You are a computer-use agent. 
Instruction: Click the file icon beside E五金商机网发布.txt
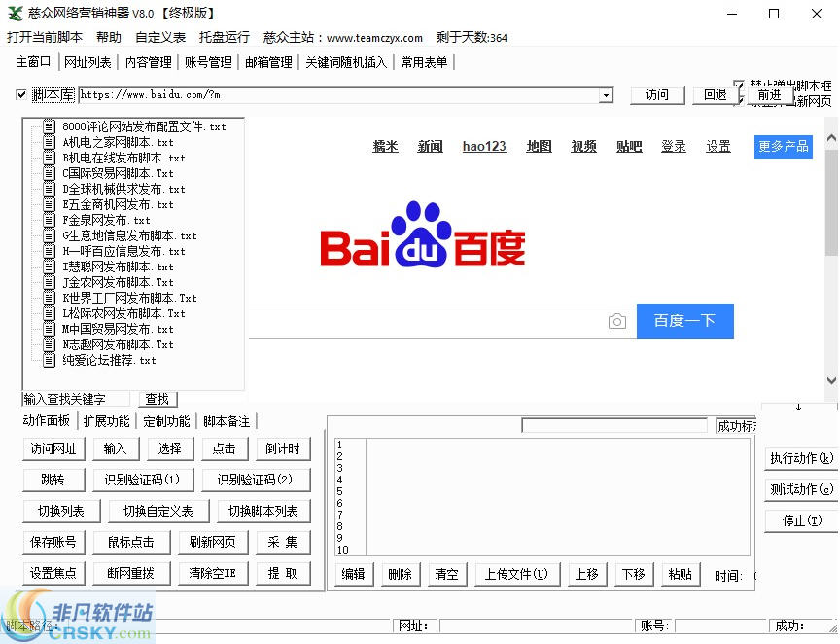tap(49, 204)
